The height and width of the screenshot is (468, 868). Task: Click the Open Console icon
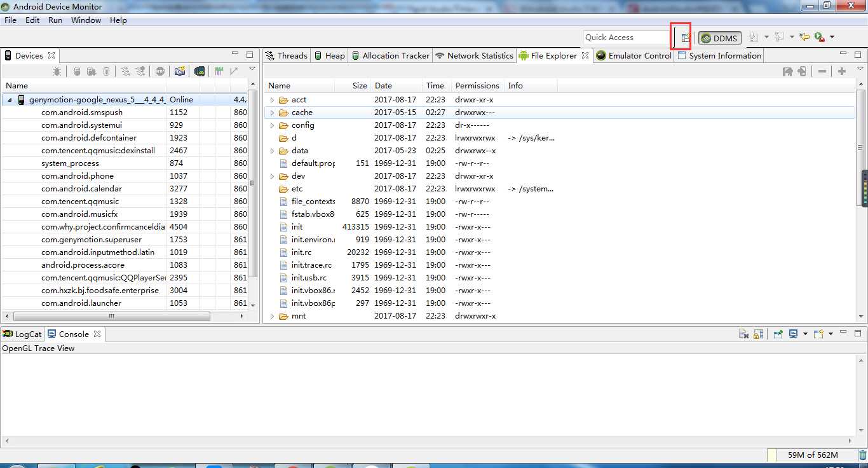819,334
